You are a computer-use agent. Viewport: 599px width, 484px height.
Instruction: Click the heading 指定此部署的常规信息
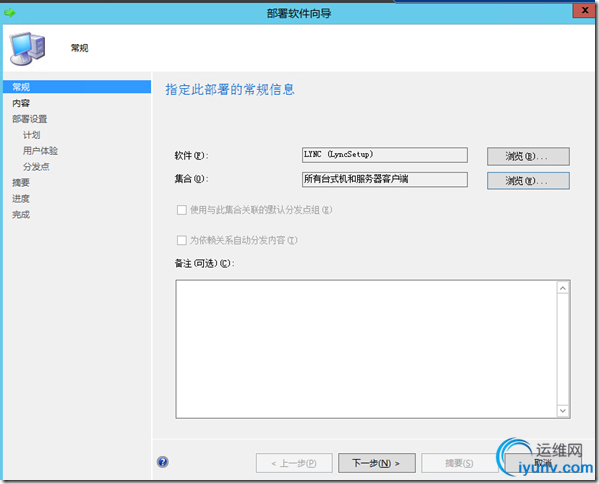[230, 90]
